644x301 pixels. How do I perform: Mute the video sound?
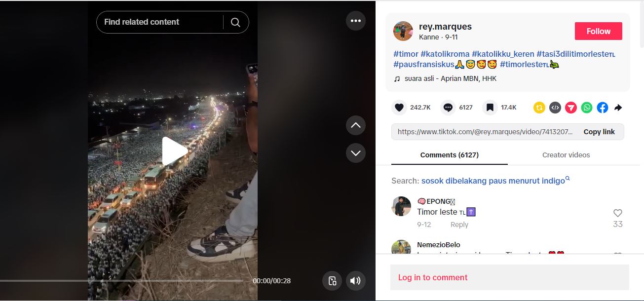[355, 281]
